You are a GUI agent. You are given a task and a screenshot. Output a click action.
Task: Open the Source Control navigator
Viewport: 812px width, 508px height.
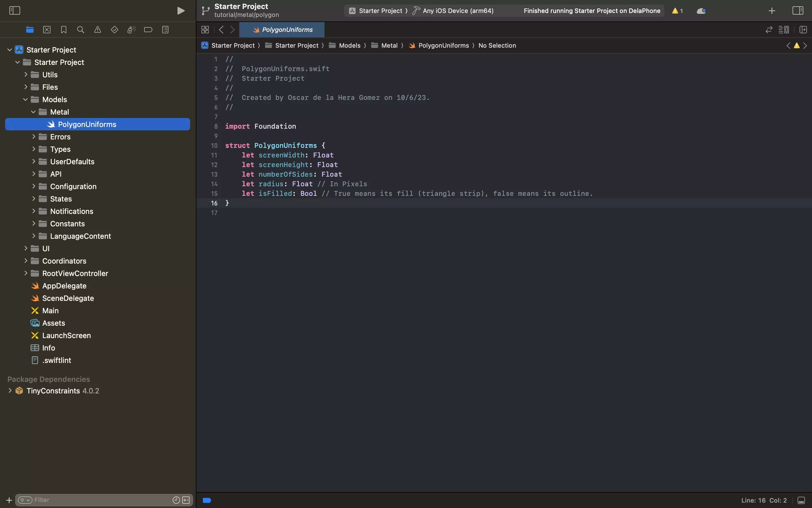47,30
